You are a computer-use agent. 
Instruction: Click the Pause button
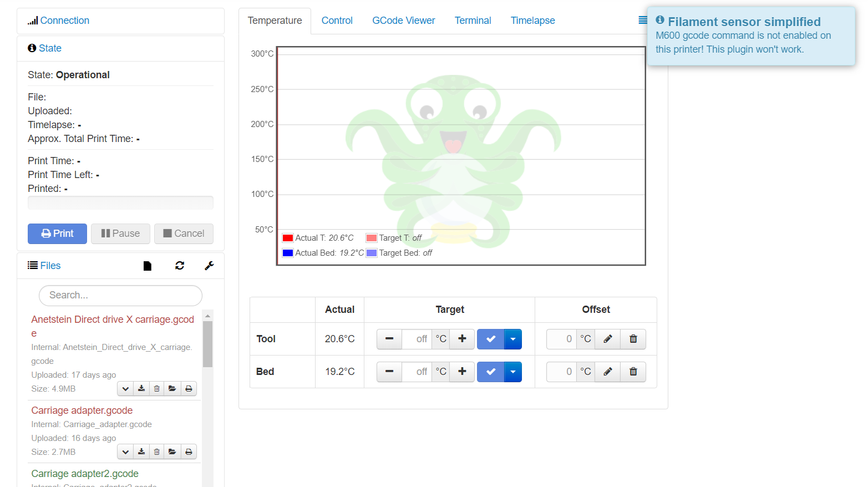click(x=120, y=234)
